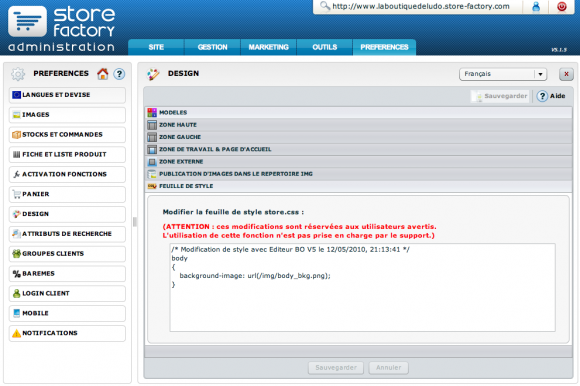The image size is (580, 386).
Task: Expand Zone de Travail & Page d'Accueil section
Action: click(x=358, y=149)
